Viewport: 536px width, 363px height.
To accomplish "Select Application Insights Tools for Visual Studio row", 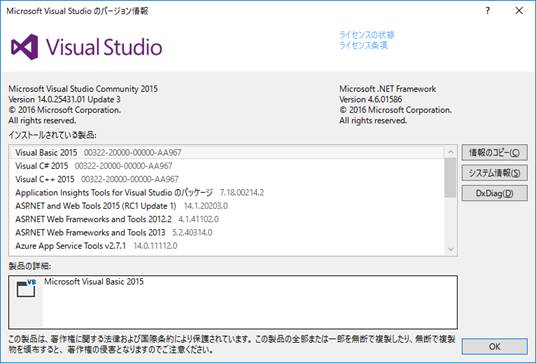I will point(227,192).
